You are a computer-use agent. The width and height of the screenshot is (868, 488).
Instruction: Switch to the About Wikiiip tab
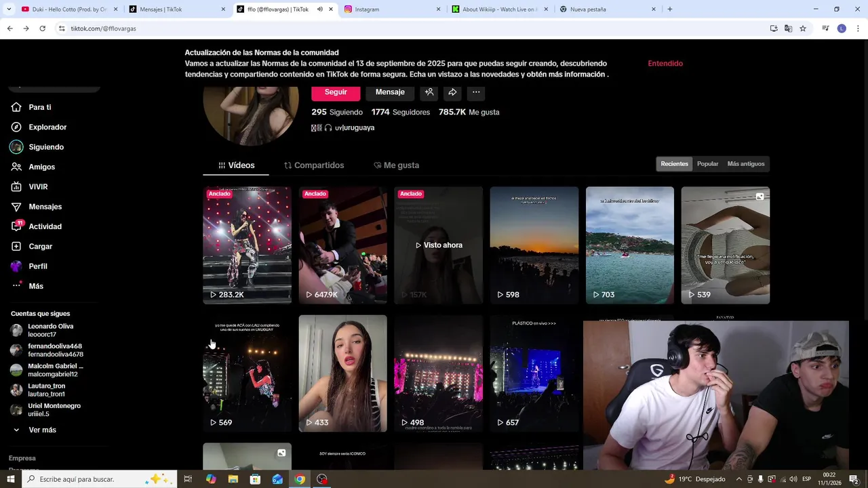point(500,9)
